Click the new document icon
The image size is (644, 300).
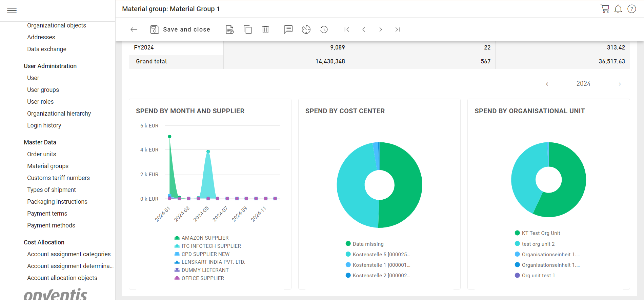click(230, 29)
